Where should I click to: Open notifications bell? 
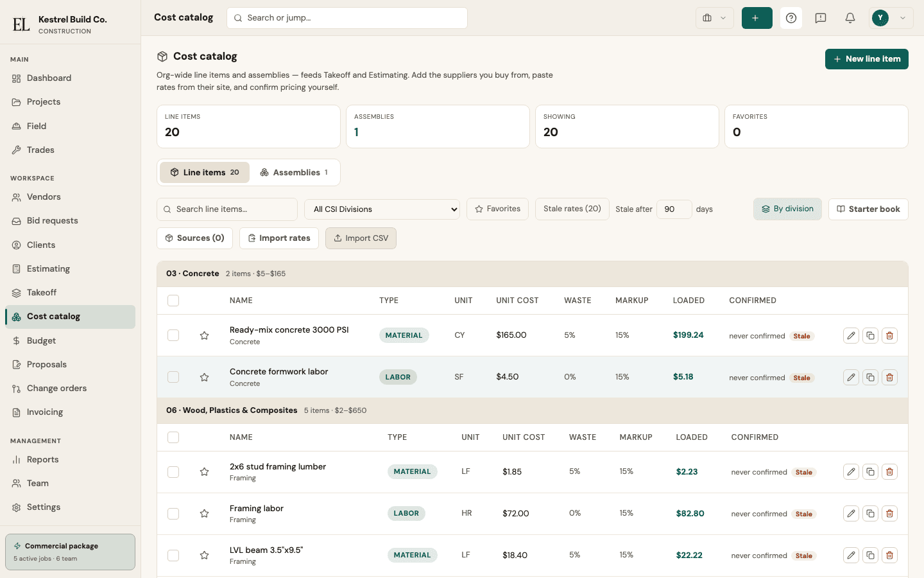point(850,18)
